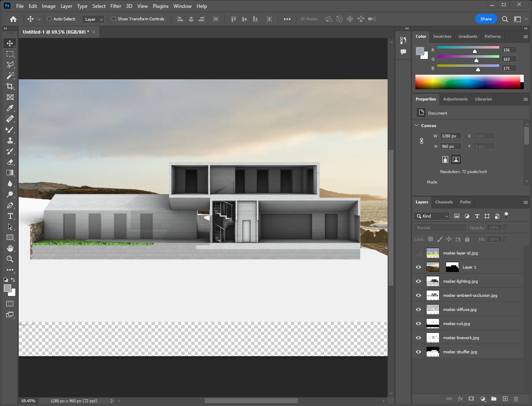Collapse the Canvas section in Properties
The width and height of the screenshot is (532, 406).
click(x=417, y=125)
